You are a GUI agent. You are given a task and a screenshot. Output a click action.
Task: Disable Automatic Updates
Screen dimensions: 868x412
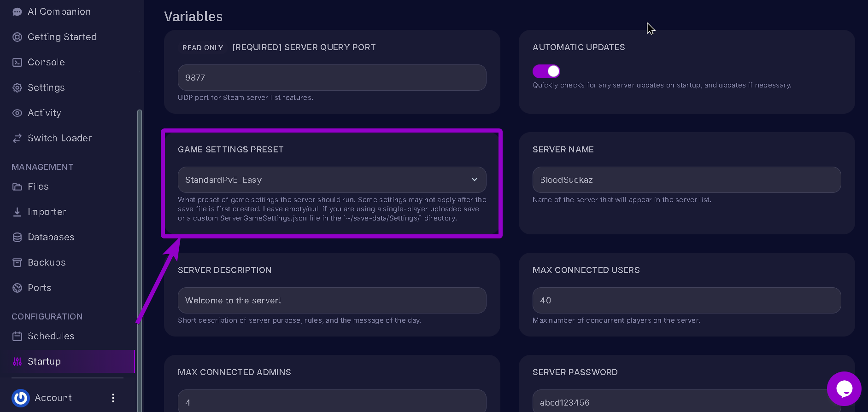[x=546, y=71]
